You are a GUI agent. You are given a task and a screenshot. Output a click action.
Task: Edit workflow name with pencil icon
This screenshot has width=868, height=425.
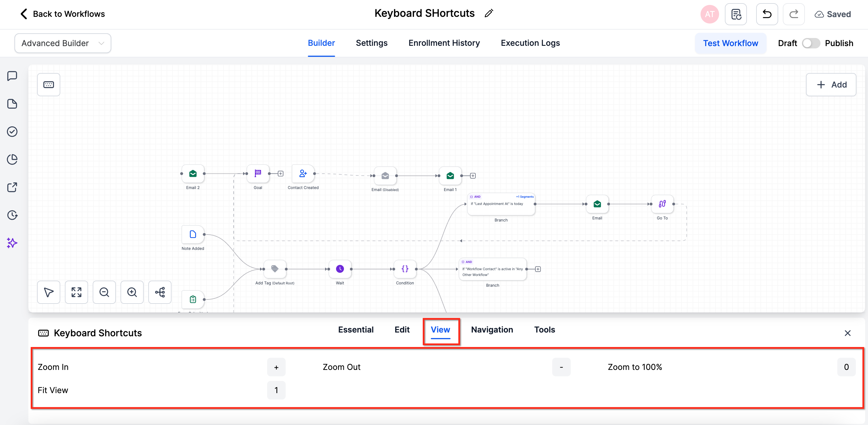pos(488,14)
